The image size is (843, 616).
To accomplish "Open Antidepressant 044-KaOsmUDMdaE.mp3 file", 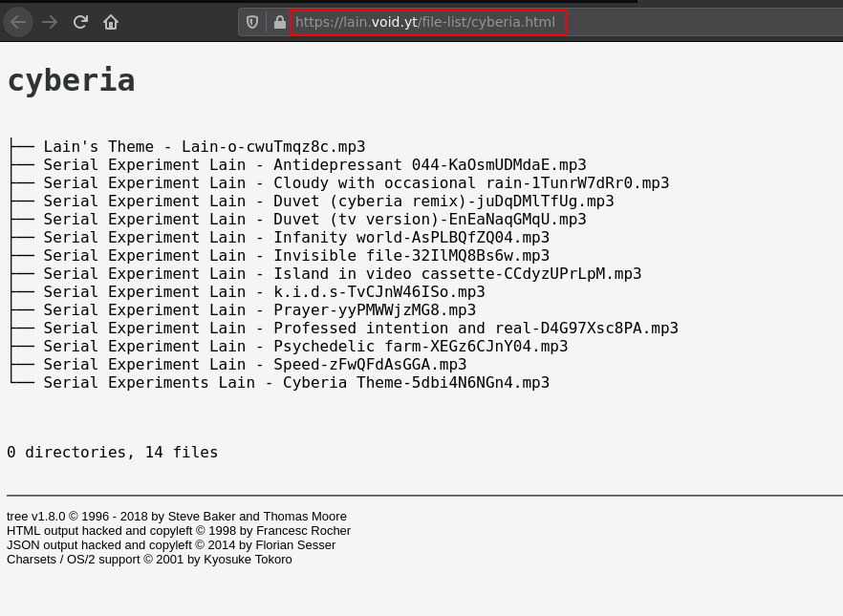I will tap(315, 165).
